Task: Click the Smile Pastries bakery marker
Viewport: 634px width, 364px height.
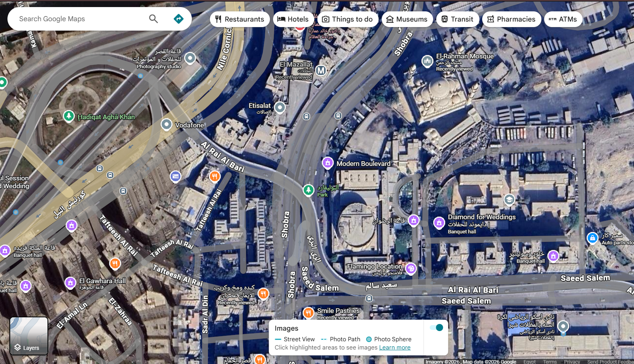Action: tap(308, 313)
